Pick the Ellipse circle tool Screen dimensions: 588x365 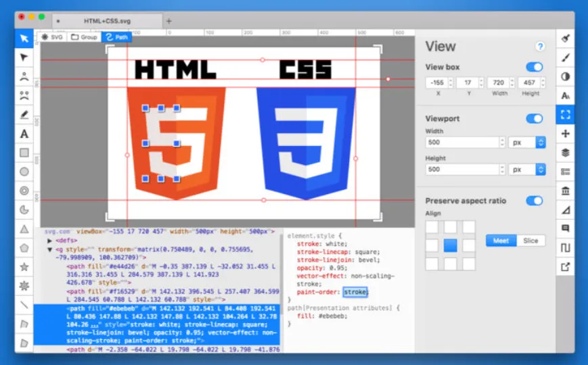[x=24, y=172]
